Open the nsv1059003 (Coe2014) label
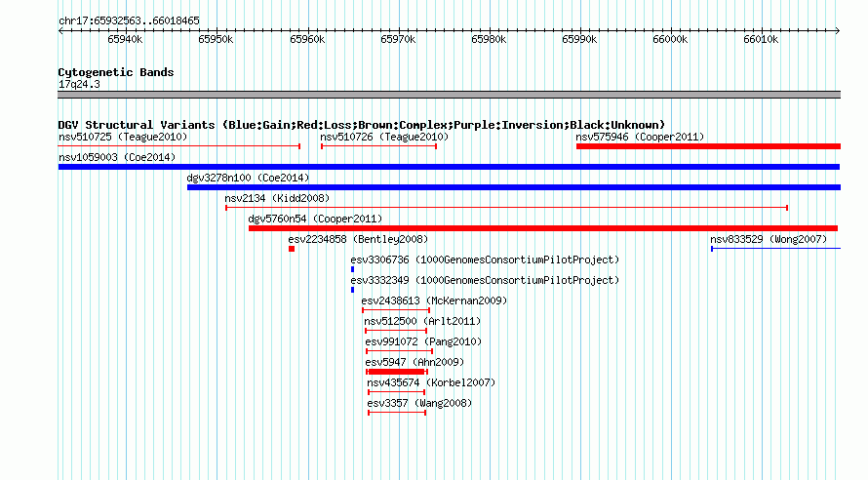 (117, 157)
